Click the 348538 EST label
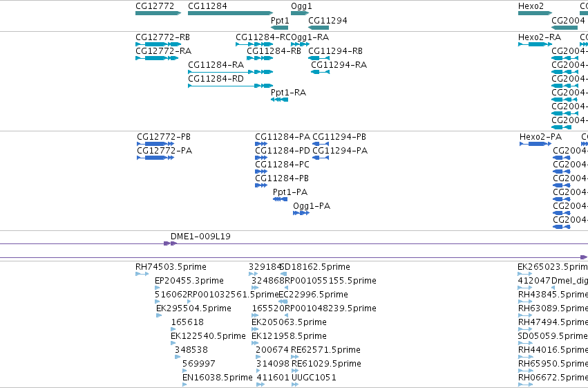Screen dimensions: 588x388 coord(191,350)
